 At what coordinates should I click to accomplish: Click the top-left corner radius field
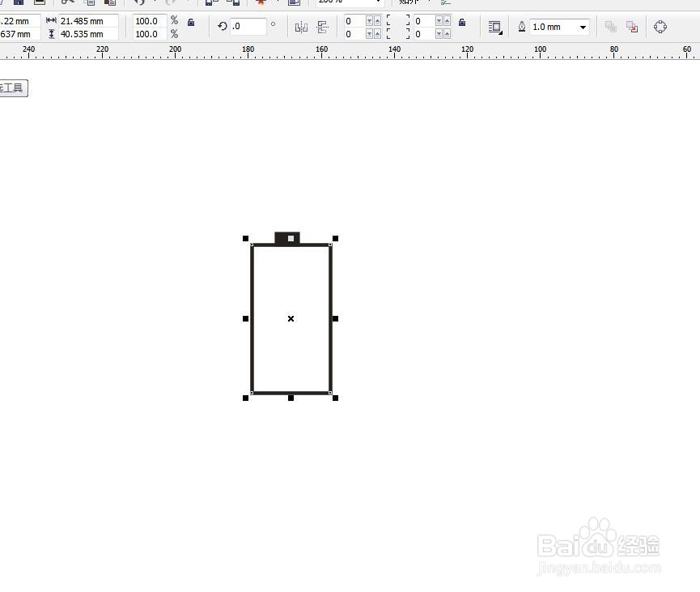pos(354,21)
